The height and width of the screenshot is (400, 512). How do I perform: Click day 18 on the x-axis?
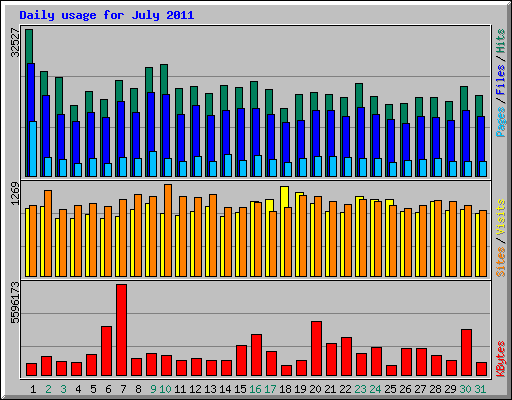[285, 389]
